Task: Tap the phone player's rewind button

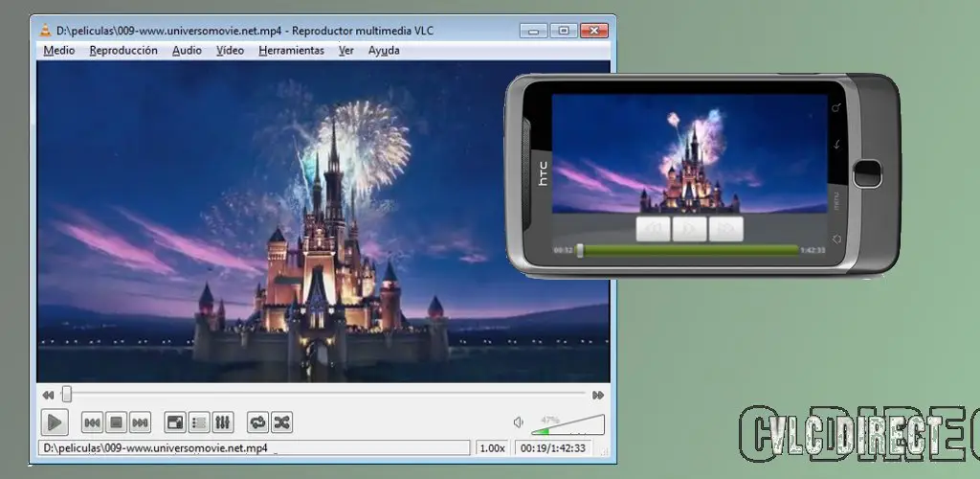Action: 653,230
